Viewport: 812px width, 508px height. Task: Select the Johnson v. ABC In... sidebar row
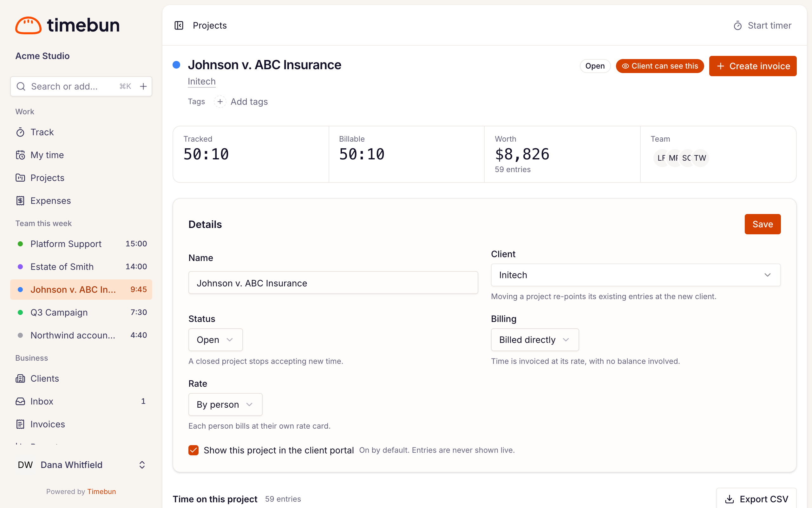81,289
